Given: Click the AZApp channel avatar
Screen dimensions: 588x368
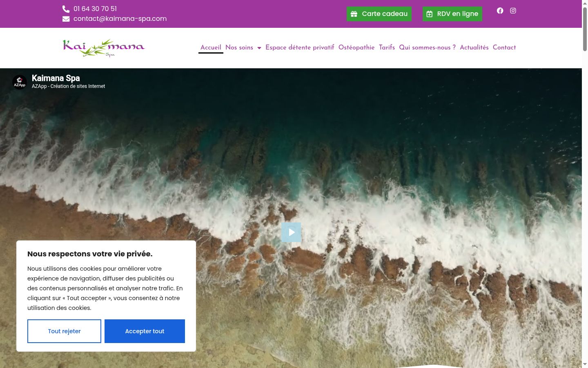Looking at the screenshot, I should click(20, 82).
